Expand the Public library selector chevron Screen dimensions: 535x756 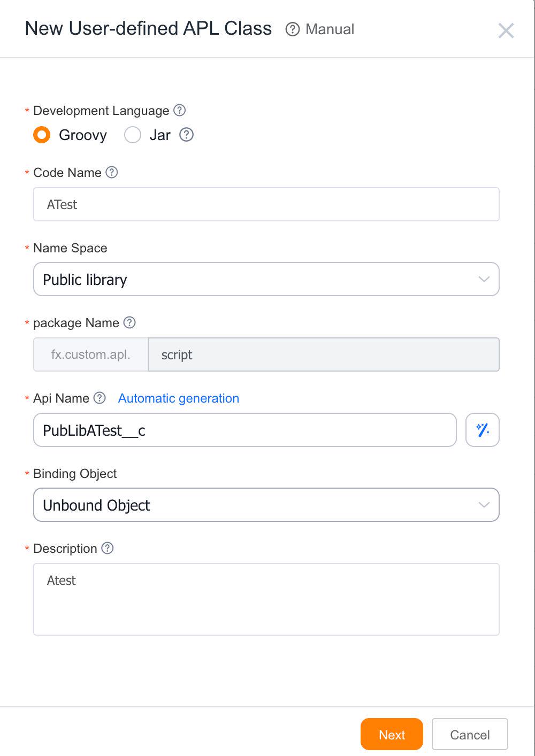[x=484, y=279]
